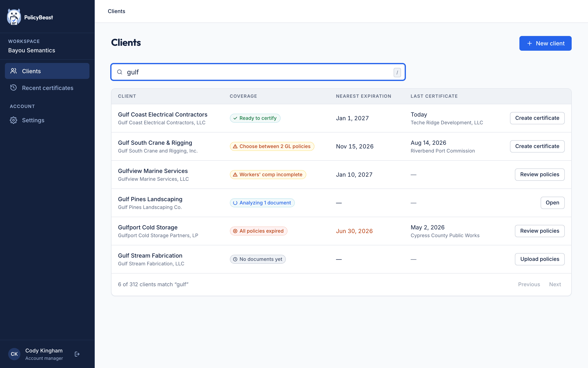Image resolution: width=588 pixels, height=368 pixels.
Task: Click the Coverage column header
Action: (x=243, y=96)
